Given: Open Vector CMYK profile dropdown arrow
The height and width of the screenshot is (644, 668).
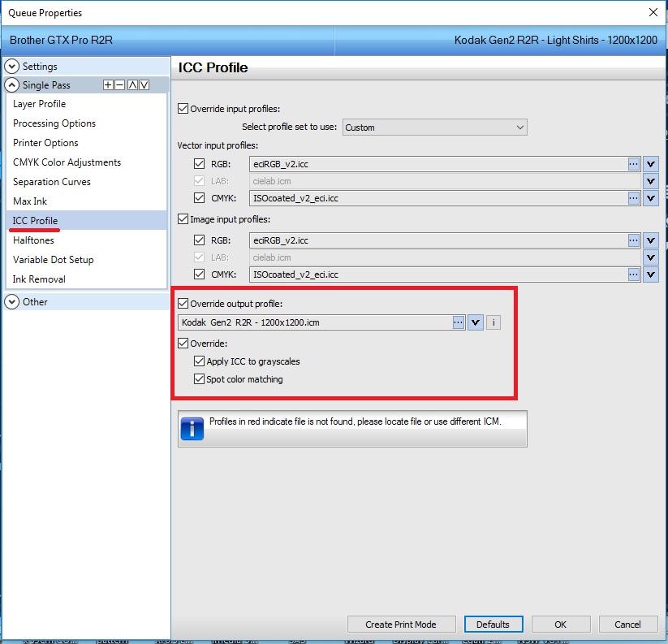Looking at the screenshot, I should pyautogui.click(x=650, y=198).
